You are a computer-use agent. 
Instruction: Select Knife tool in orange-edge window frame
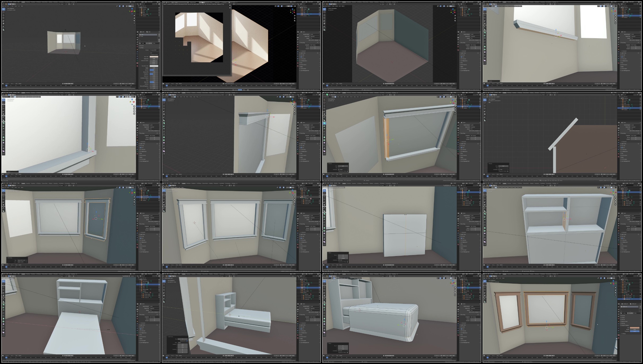coord(325,134)
